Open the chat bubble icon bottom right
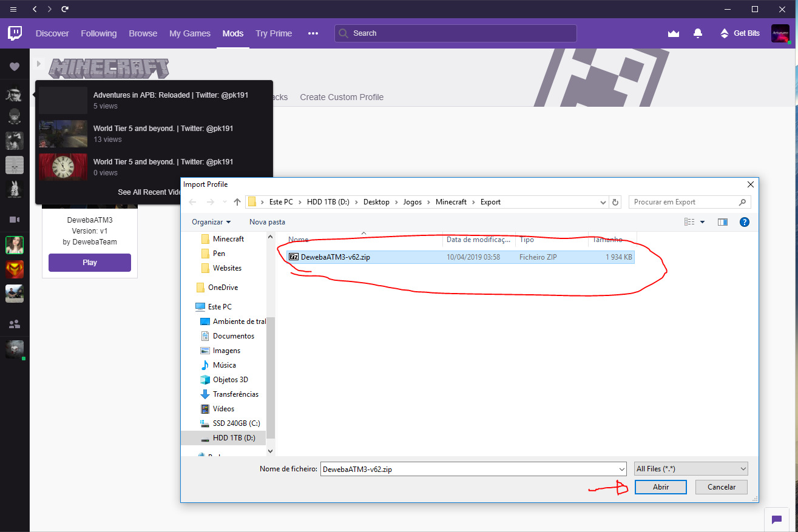 tap(776, 519)
